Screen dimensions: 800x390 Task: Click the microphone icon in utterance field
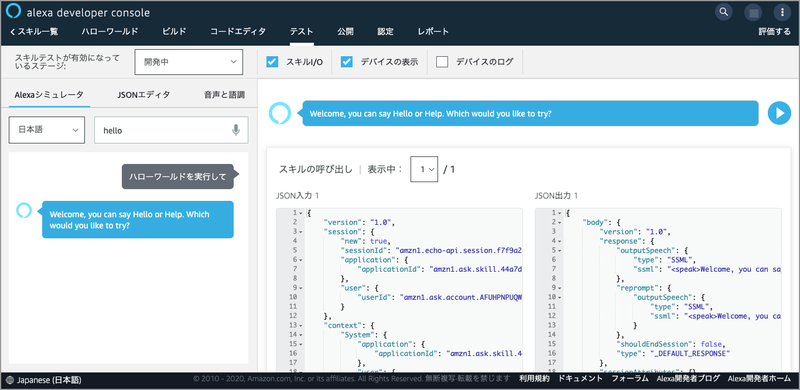point(236,130)
